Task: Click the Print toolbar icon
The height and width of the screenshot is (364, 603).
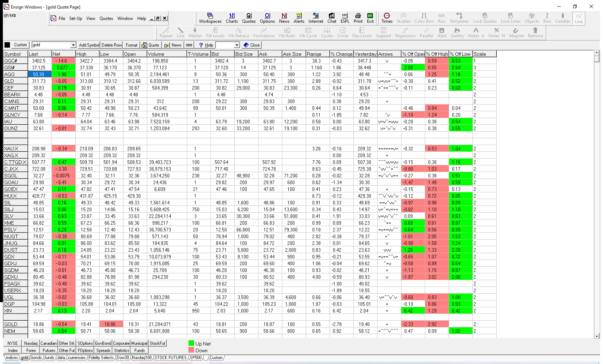Action: (x=358, y=18)
